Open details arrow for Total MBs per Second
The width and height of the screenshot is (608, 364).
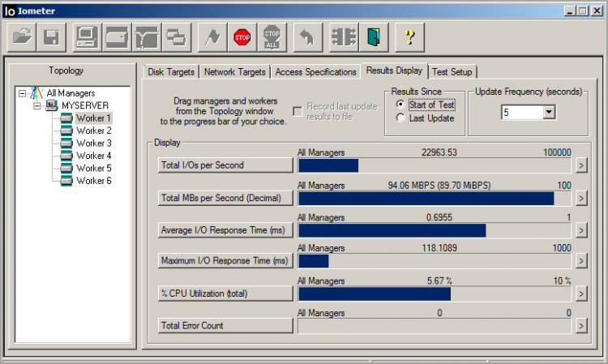click(x=581, y=199)
